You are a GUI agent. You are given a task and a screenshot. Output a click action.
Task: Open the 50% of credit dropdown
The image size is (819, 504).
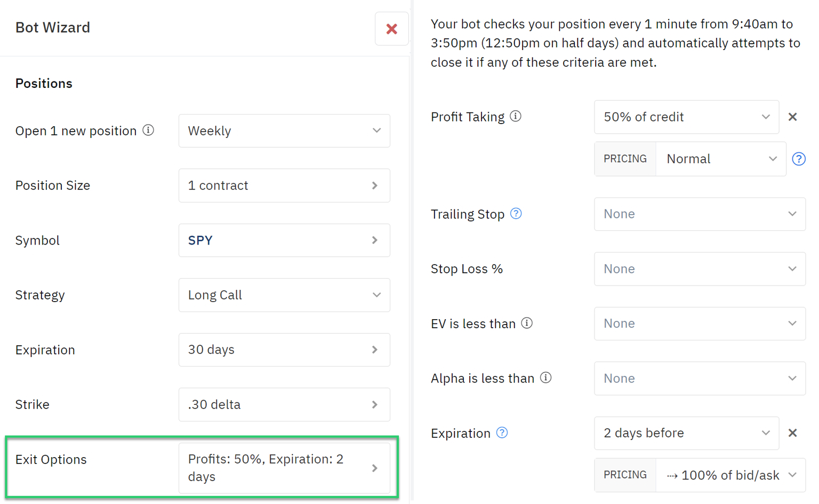[686, 117]
